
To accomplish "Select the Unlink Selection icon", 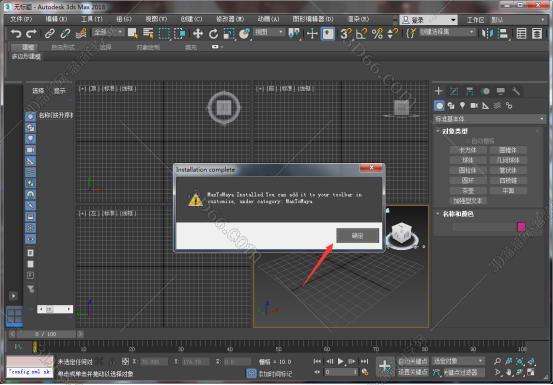I will [x=65, y=33].
